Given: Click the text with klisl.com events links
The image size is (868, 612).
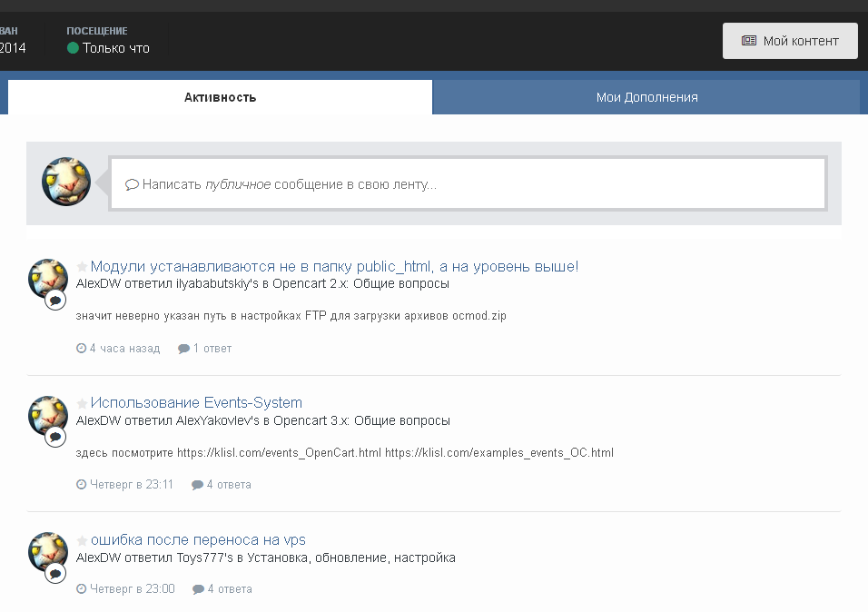Looking at the screenshot, I should pos(345,453).
